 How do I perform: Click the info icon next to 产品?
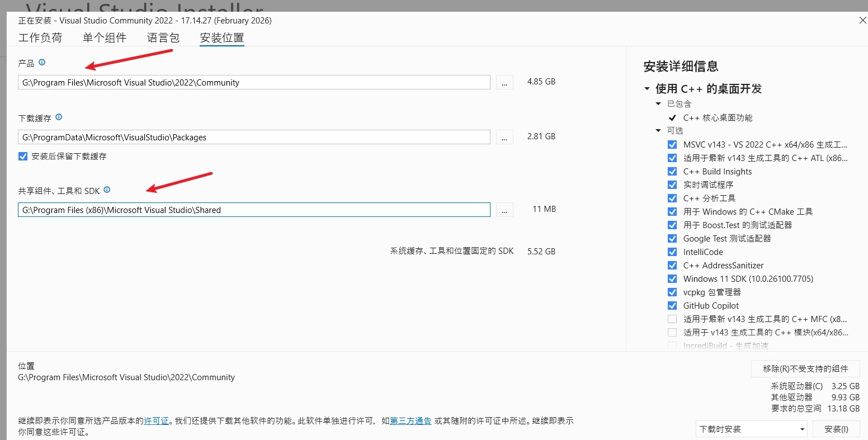(42, 63)
